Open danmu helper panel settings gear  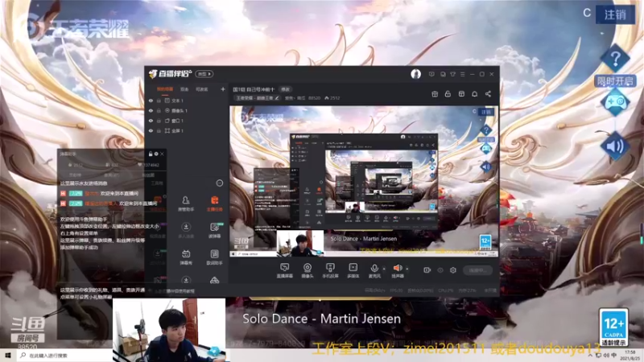click(156, 154)
